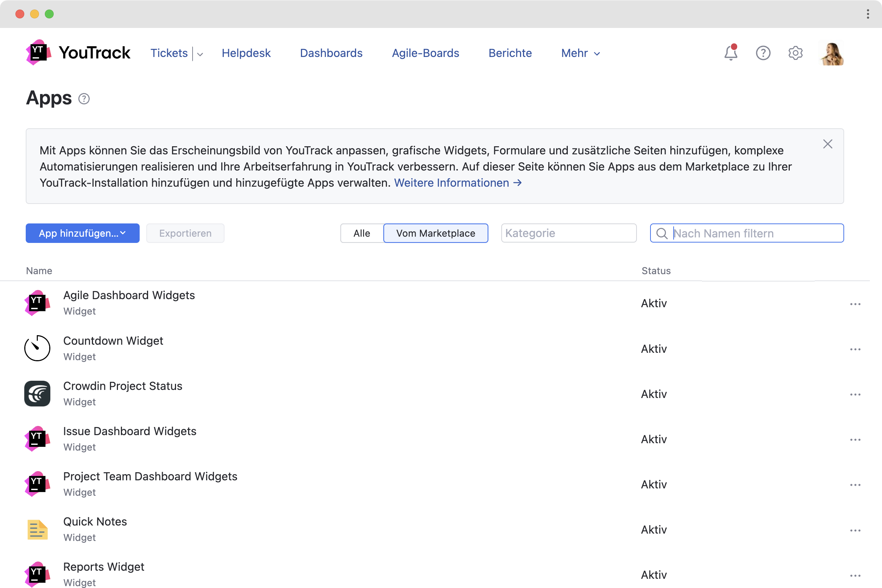Open Apps help question icon

point(84,99)
